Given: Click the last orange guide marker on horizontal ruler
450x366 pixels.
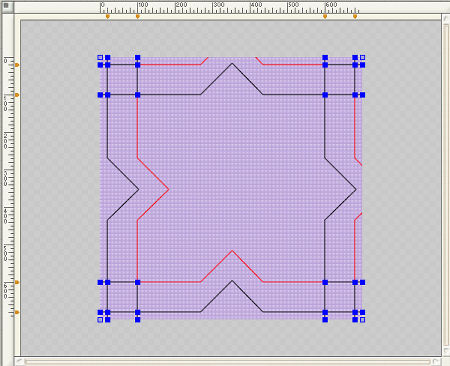Looking at the screenshot, I should tap(355, 16).
